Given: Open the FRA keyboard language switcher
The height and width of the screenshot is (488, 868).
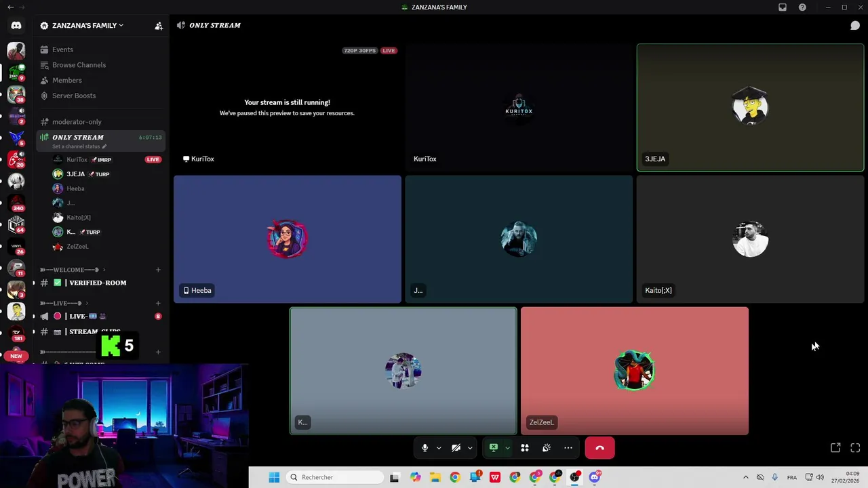Looking at the screenshot, I should pyautogui.click(x=792, y=477).
